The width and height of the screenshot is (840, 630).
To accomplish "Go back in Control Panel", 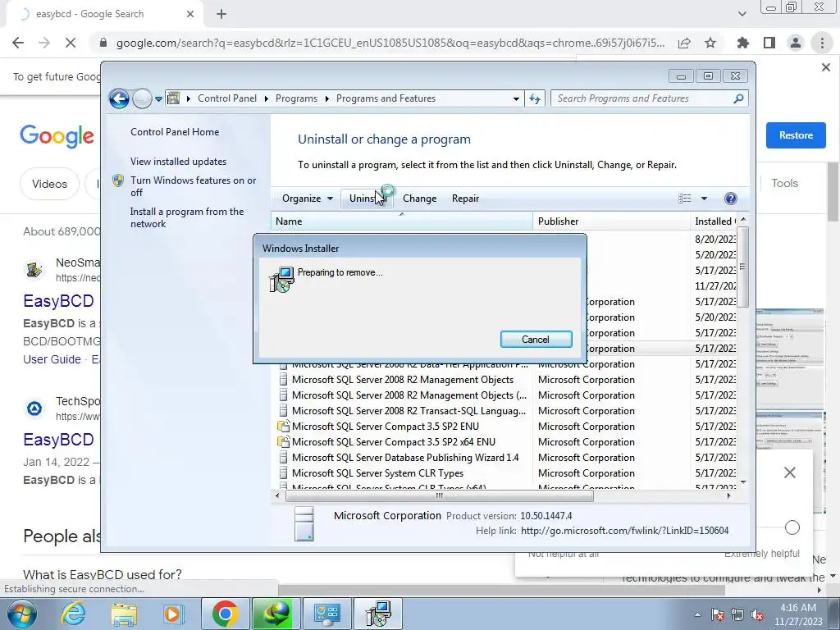I will coord(119,98).
